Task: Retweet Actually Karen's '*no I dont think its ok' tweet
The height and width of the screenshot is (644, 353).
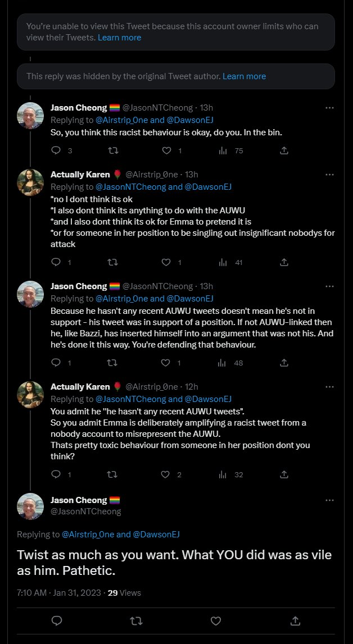Action: [112, 262]
